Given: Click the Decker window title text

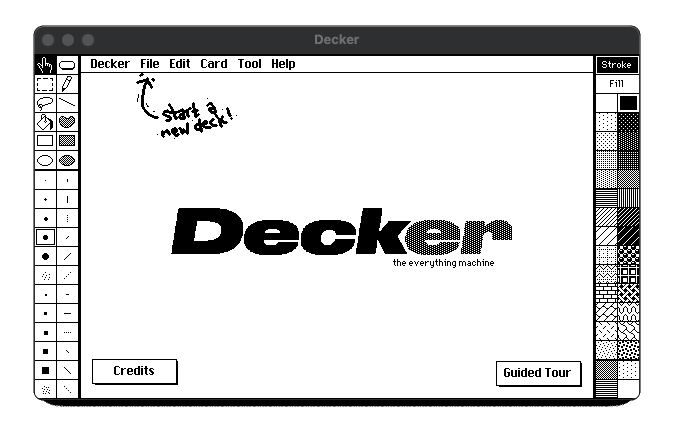Looking at the screenshot, I should (x=337, y=40).
